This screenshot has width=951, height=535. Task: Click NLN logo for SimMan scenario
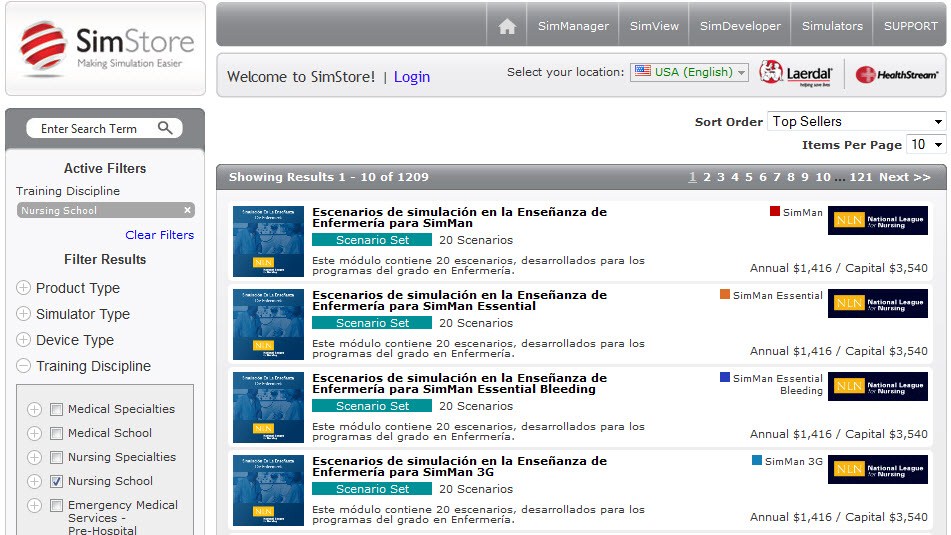point(878,220)
